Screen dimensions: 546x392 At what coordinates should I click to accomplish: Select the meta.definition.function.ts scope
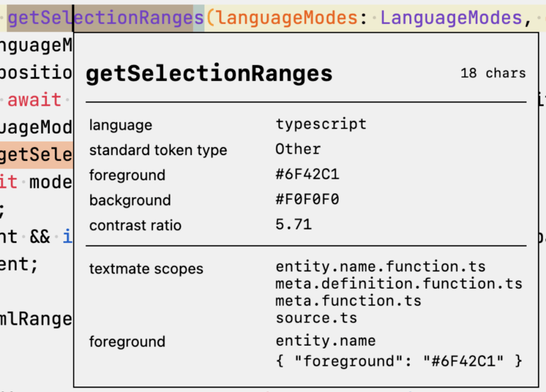398,284
